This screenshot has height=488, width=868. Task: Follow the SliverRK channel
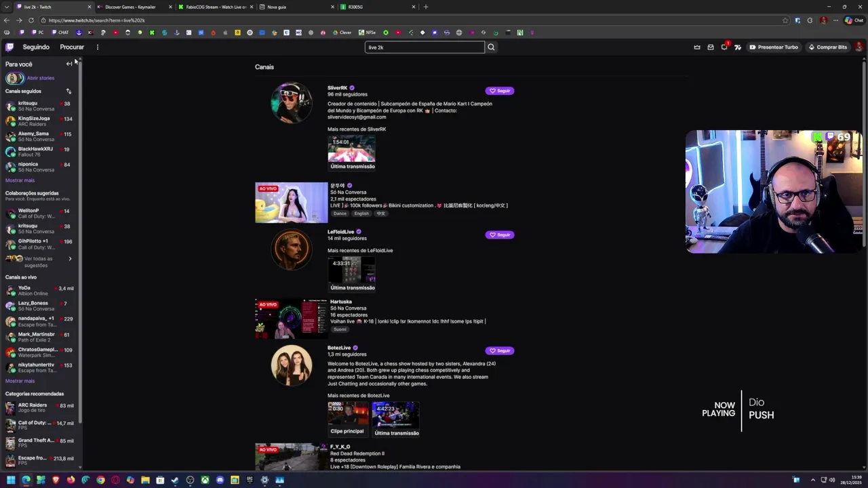(500, 91)
